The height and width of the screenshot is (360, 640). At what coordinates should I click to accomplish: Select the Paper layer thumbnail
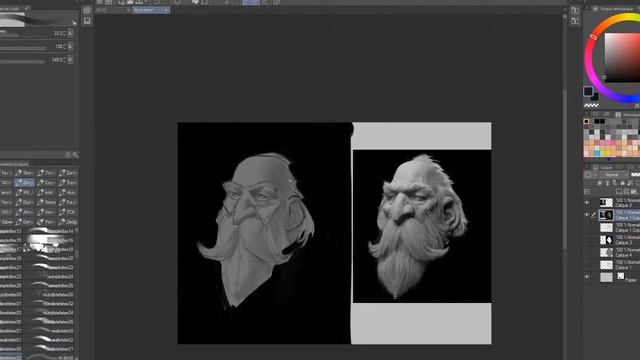[x=606, y=278]
